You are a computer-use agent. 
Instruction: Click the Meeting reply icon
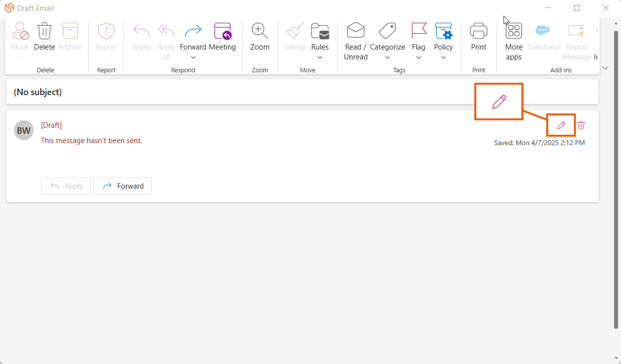(222, 31)
